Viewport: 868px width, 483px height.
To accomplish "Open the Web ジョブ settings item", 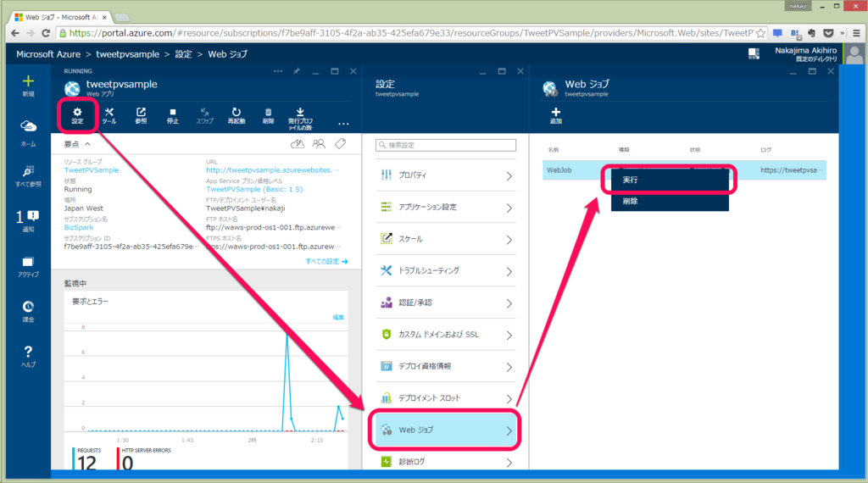I will tap(446, 430).
